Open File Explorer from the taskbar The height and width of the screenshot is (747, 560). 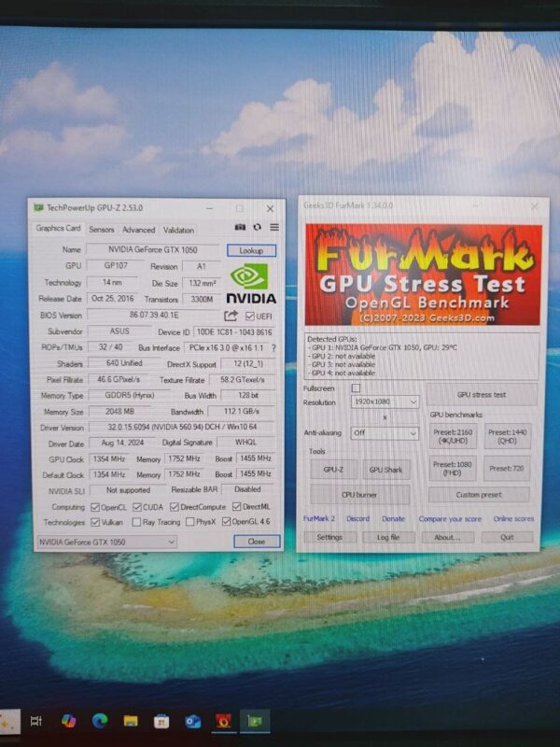coord(131,720)
